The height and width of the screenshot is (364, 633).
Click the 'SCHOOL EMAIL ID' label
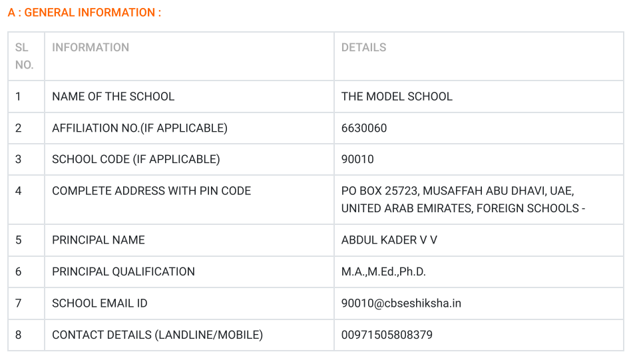coord(100,303)
